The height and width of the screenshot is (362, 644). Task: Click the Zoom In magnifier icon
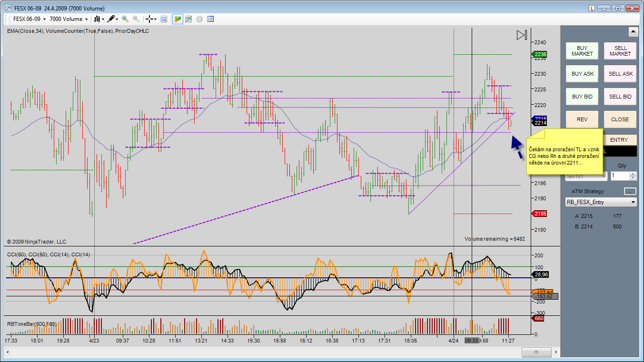click(125, 19)
